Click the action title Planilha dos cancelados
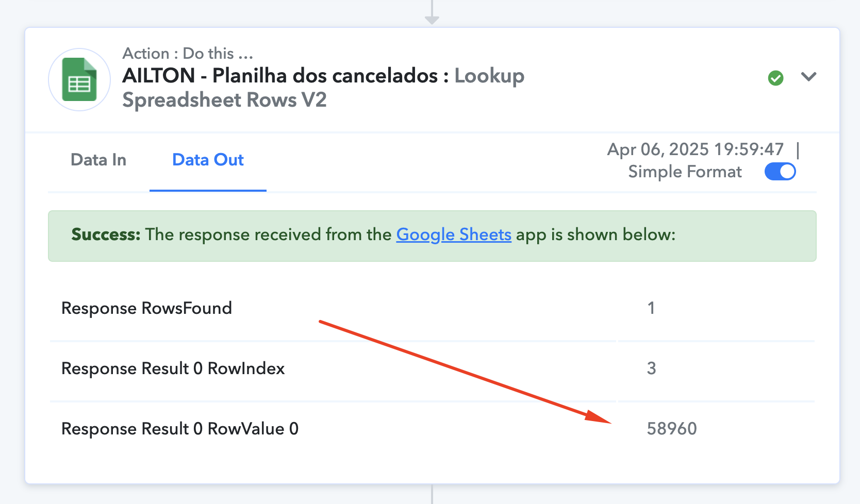The image size is (860, 504). 280,76
